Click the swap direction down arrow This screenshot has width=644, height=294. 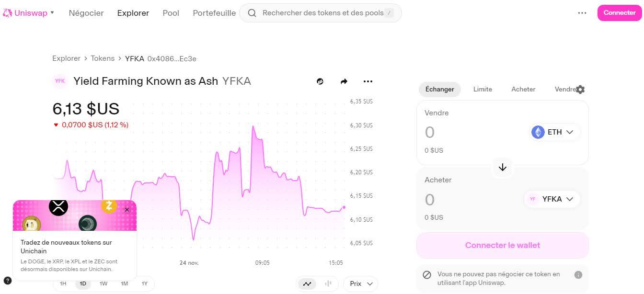click(x=503, y=168)
